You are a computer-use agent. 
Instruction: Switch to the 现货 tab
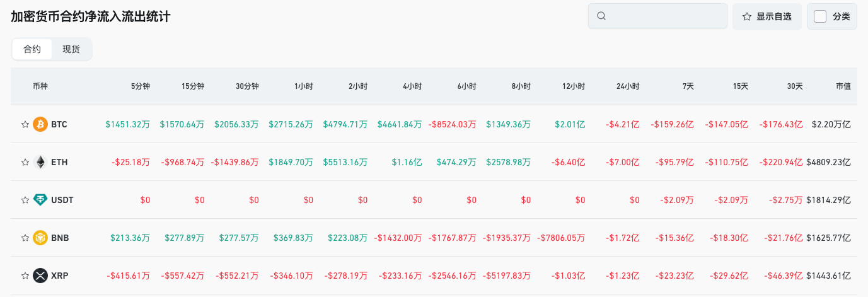pyautogui.click(x=71, y=49)
